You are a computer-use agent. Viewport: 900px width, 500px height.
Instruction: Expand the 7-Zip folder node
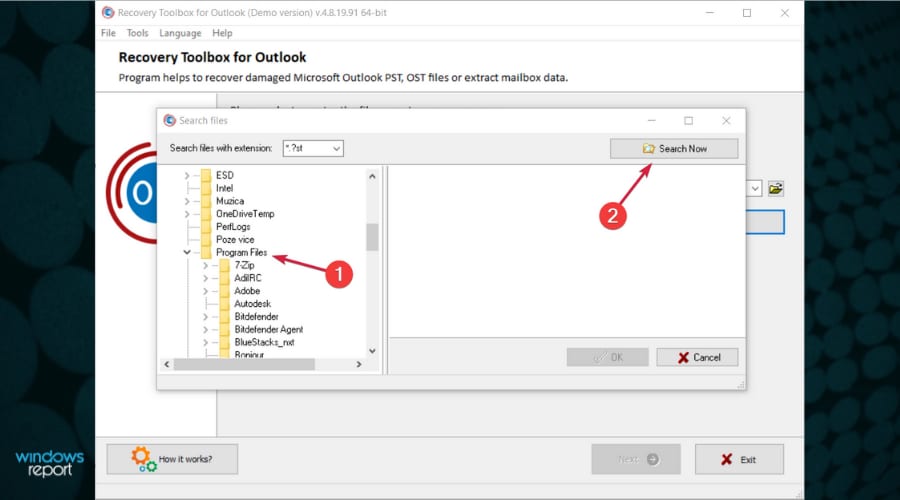coord(205,265)
